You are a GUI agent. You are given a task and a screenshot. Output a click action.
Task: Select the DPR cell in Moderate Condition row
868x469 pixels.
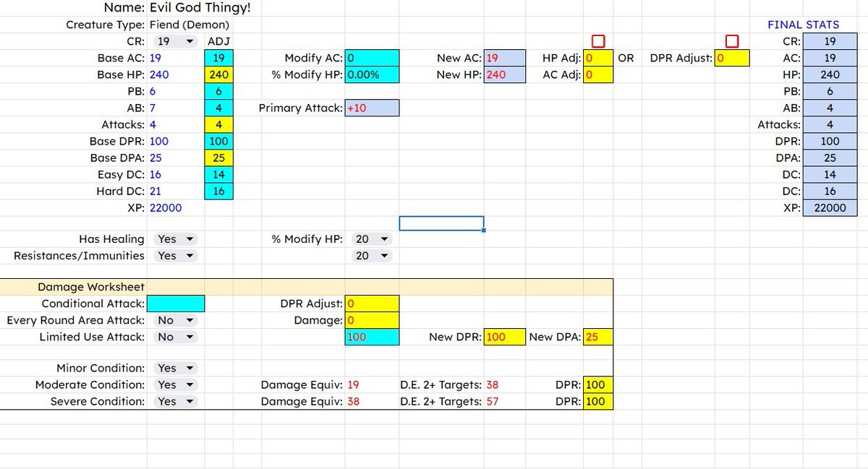coord(598,385)
